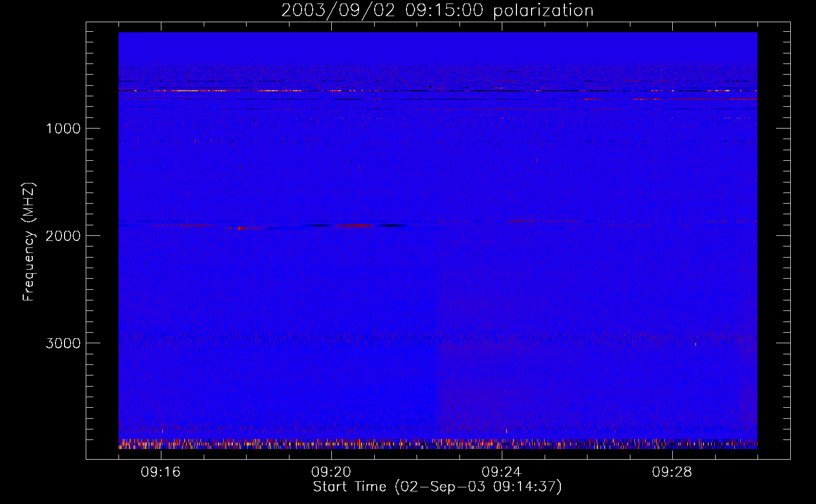The height and width of the screenshot is (504, 816).
Task: Click the plot title '2003/09/02 09:15:00 polarization'
Action: [437, 11]
